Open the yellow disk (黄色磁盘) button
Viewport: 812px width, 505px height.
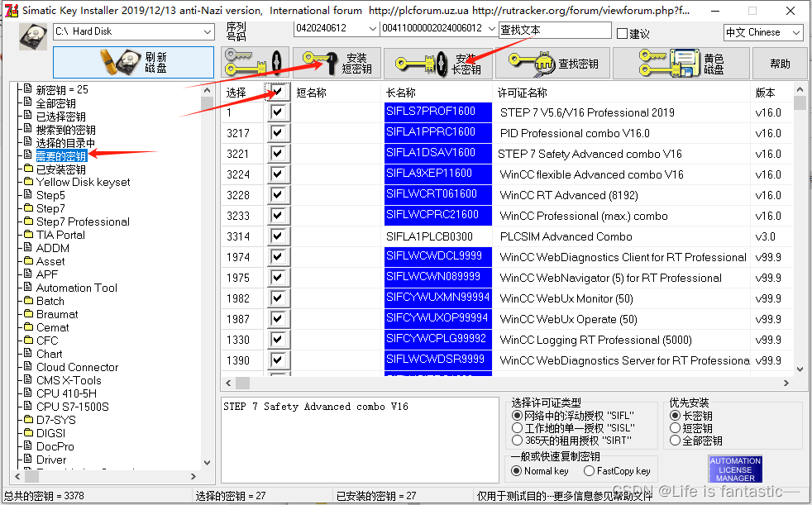[x=681, y=63]
